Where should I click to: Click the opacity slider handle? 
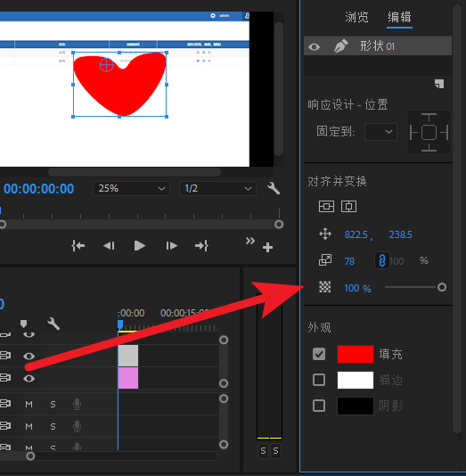coord(442,287)
